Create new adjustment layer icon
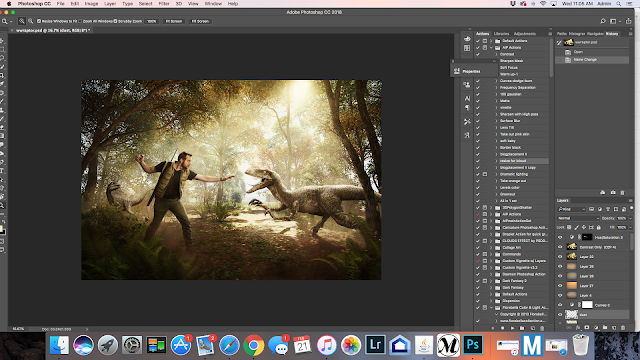This screenshot has width=640, height=360. click(x=596, y=327)
